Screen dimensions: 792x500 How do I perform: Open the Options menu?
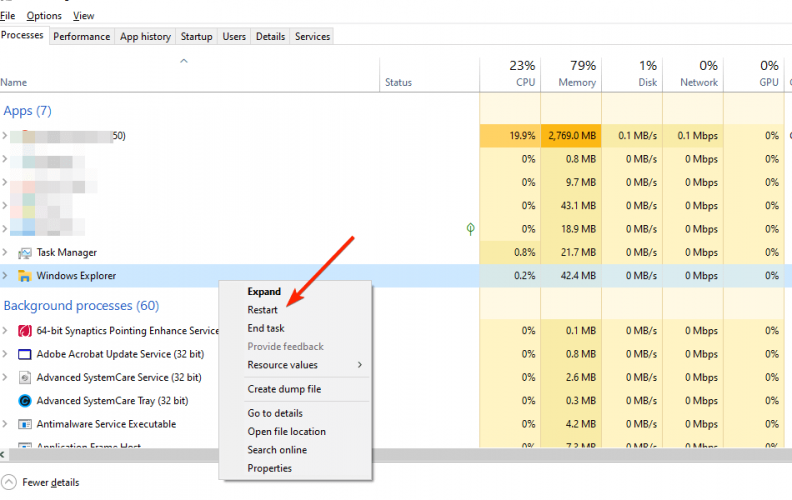pyautogui.click(x=44, y=16)
